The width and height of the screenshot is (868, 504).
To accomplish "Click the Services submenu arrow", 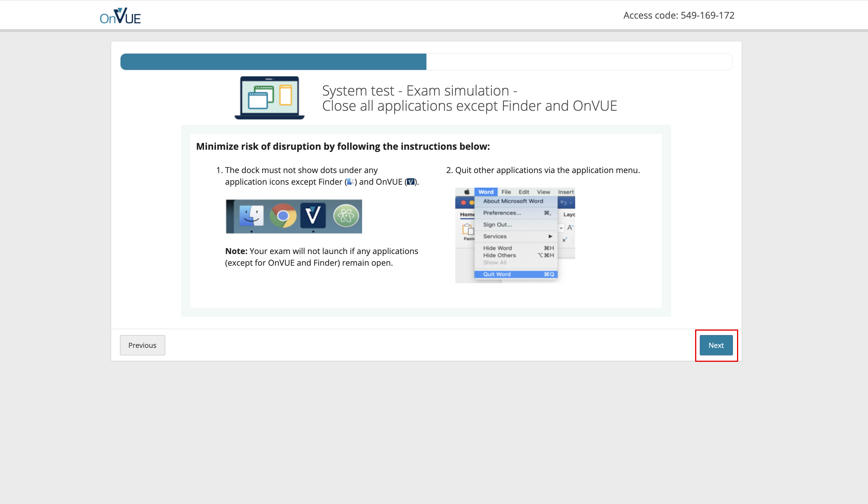I will [550, 236].
